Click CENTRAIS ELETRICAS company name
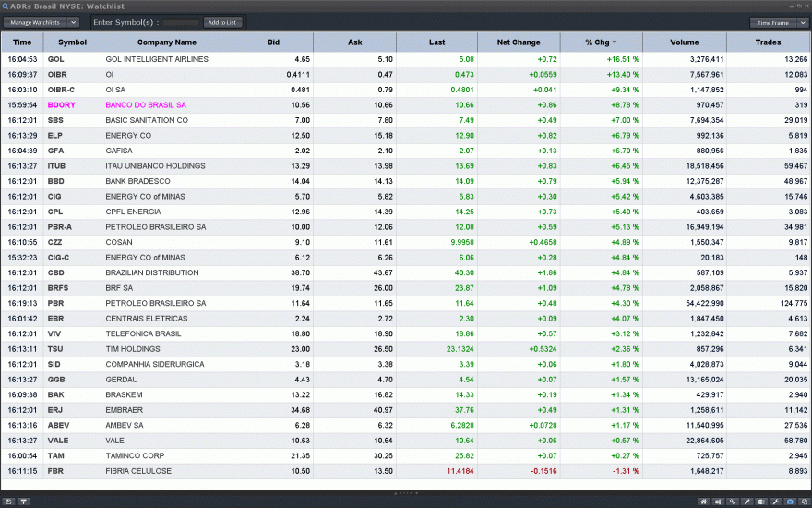 click(147, 319)
